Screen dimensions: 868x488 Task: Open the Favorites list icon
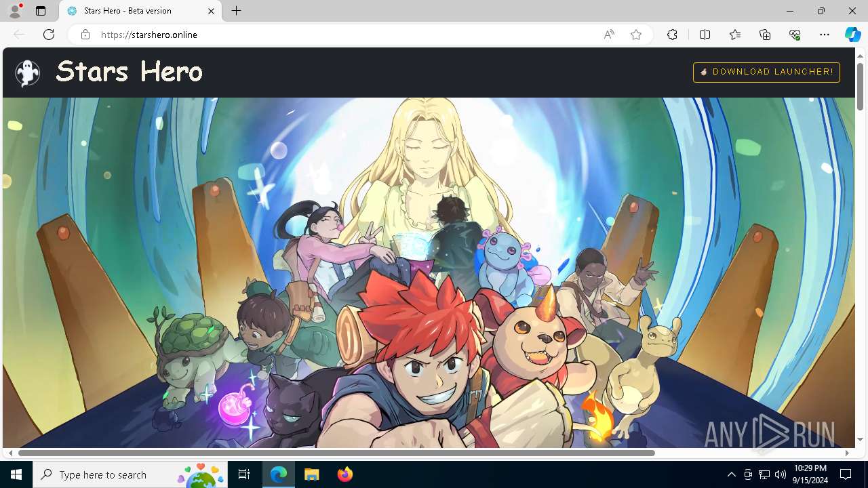(x=735, y=35)
